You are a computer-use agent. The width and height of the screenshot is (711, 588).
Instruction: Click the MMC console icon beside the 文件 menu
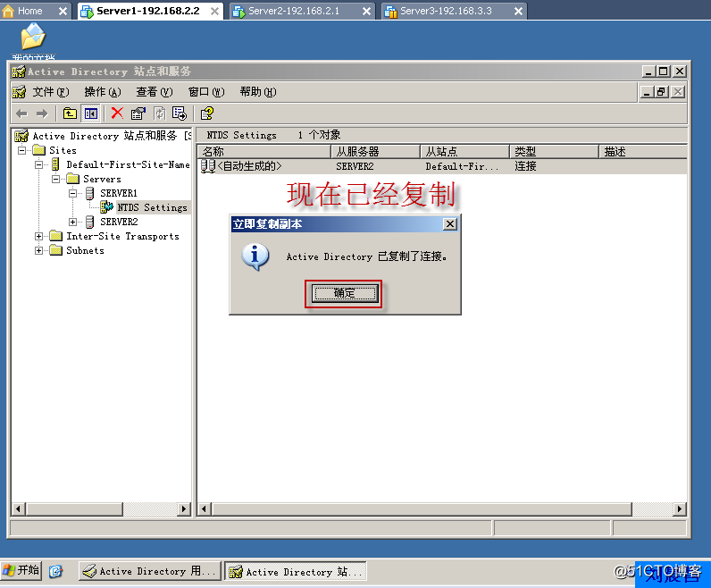pyautogui.click(x=19, y=92)
